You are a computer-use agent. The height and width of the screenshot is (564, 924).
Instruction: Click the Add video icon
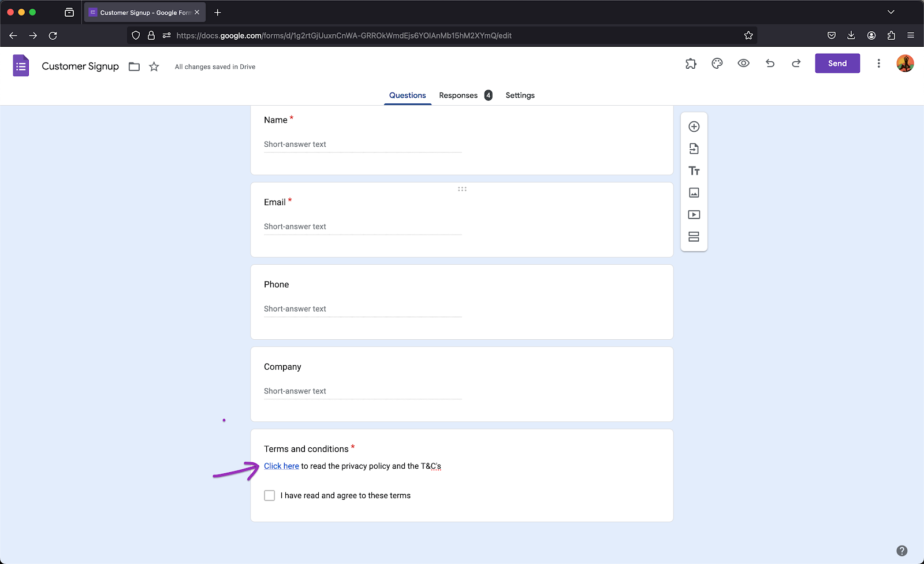click(694, 215)
